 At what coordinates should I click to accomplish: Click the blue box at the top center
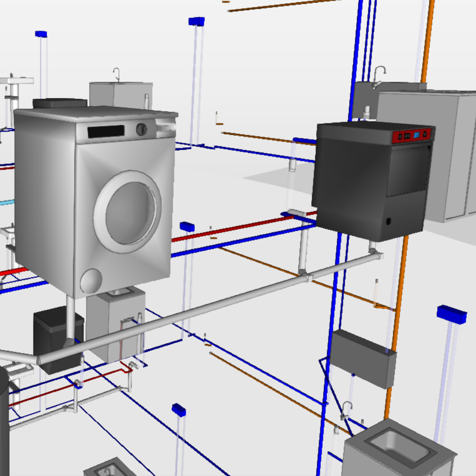click(196, 21)
